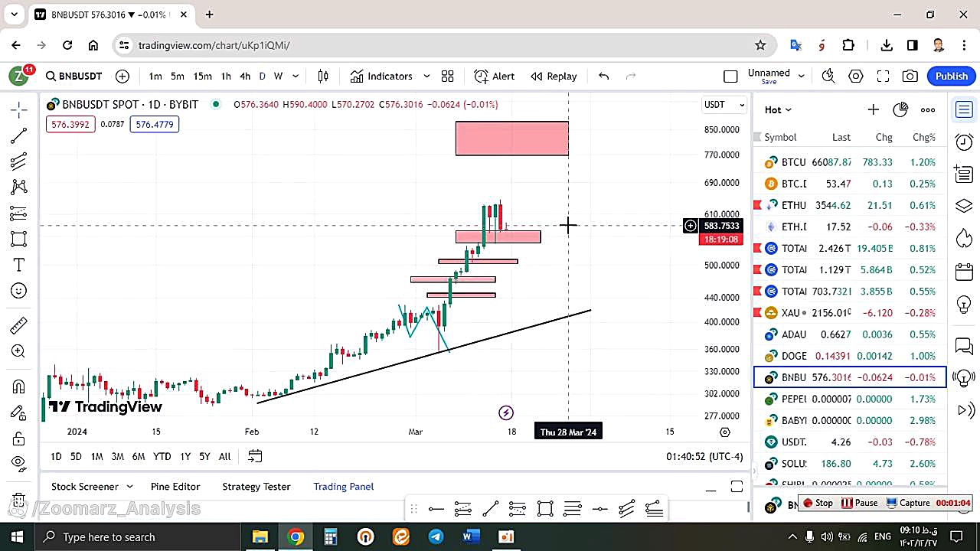Add a symbol to compare

pos(122,76)
